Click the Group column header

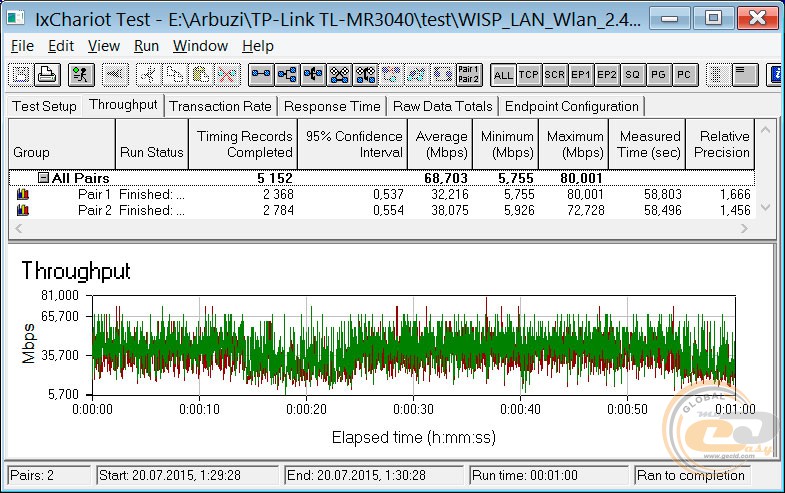pyautogui.click(x=62, y=144)
